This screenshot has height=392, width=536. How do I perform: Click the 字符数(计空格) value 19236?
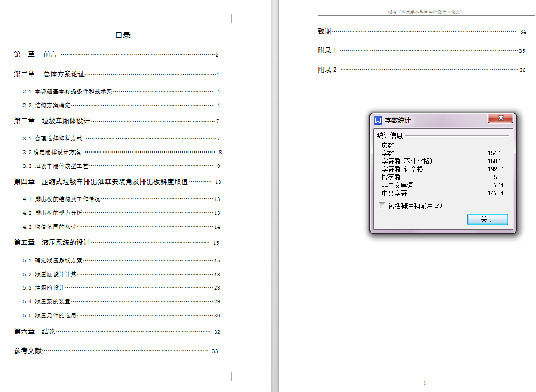pyautogui.click(x=495, y=169)
